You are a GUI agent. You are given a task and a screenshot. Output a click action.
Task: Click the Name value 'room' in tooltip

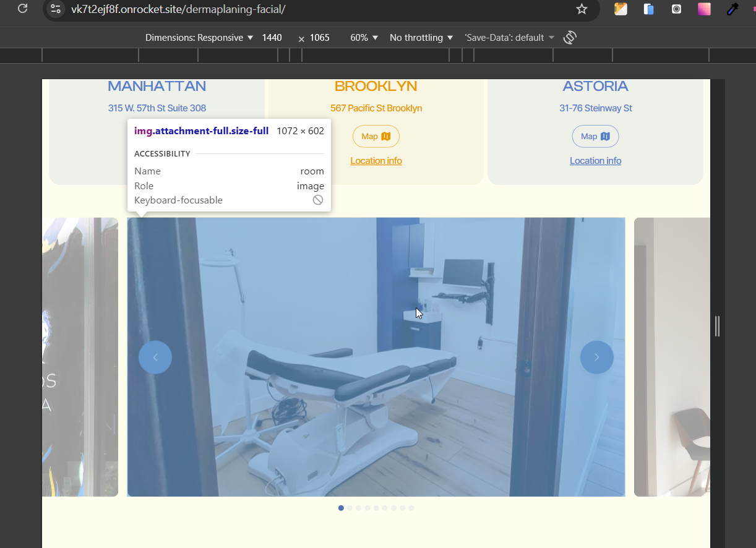pyautogui.click(x=312, y=171)
